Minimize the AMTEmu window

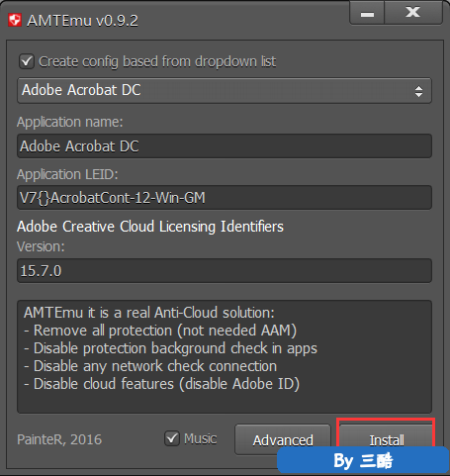(367, 13)
